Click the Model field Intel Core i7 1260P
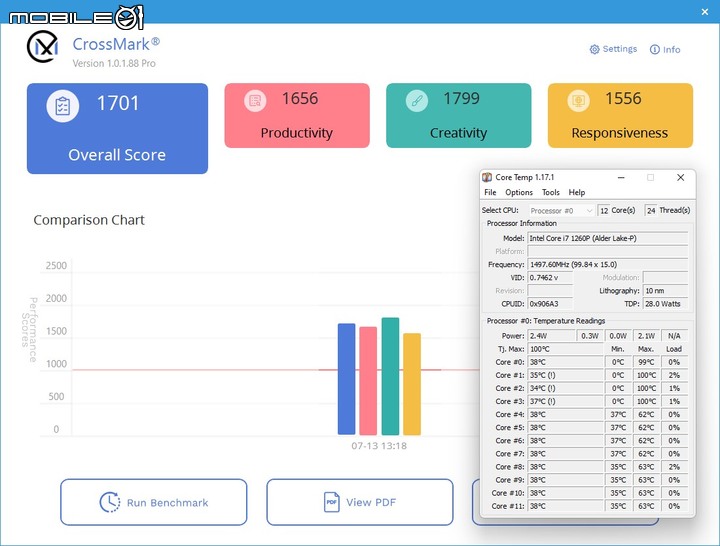Image resolution: width=720 pixels, height=546 pixels. pos(608,238)
